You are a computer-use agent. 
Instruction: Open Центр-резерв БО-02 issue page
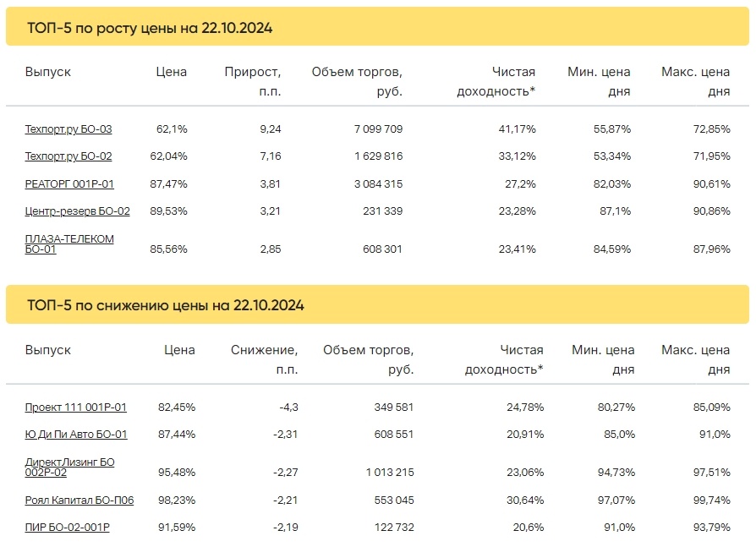[x=77, y=211]
